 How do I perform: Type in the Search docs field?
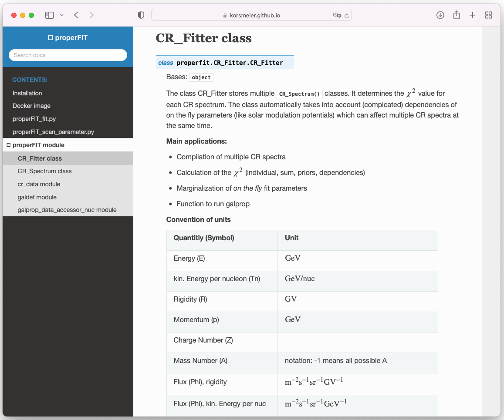pos(68,55)
